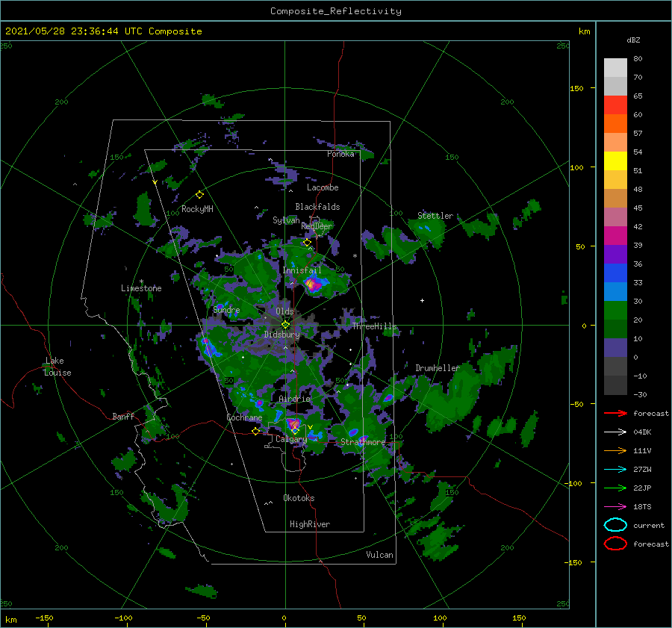Click the Cochrane label

[244, 417]
